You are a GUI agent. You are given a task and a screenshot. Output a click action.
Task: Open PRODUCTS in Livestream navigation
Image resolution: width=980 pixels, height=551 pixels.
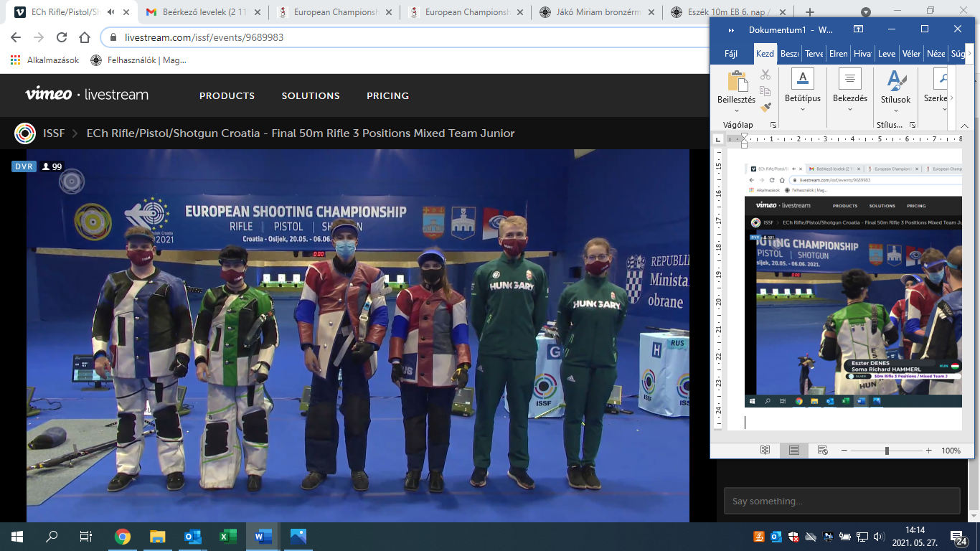(227, 95)
